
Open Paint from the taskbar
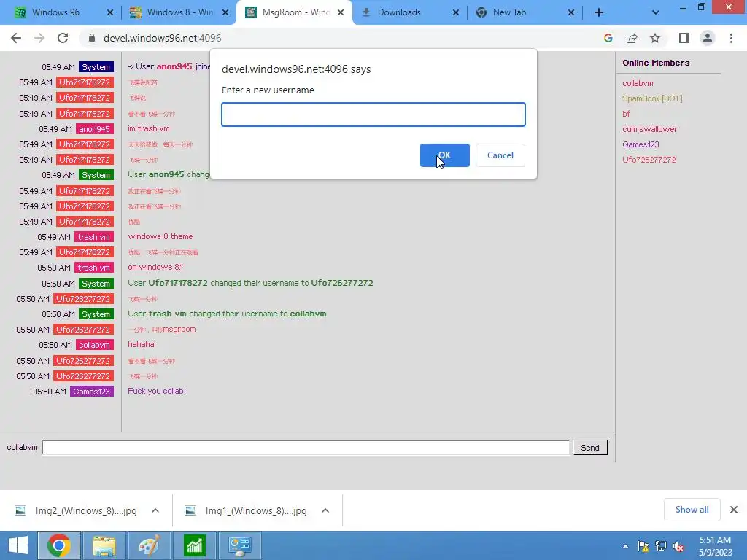click(149, 545)
